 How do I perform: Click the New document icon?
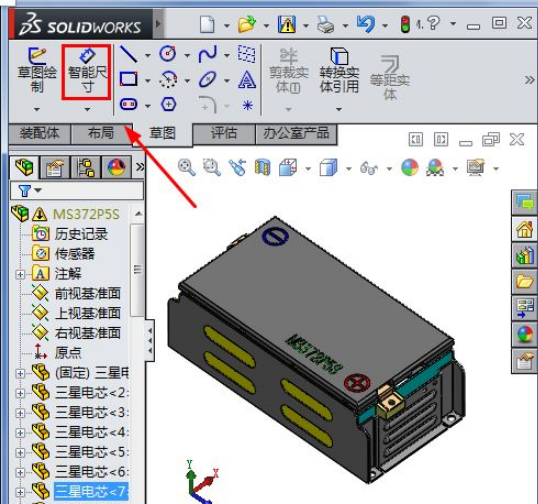tap(207, 25)
